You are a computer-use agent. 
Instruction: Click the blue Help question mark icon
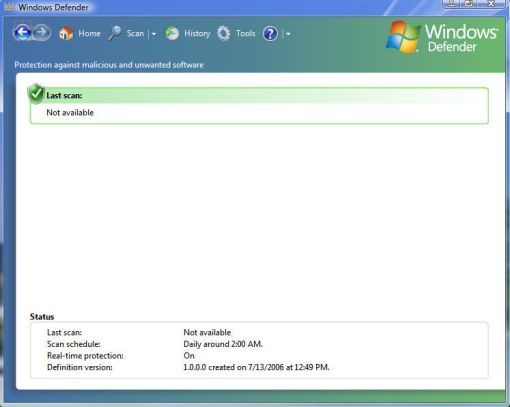pyautogui.click(x=270, y=34)
